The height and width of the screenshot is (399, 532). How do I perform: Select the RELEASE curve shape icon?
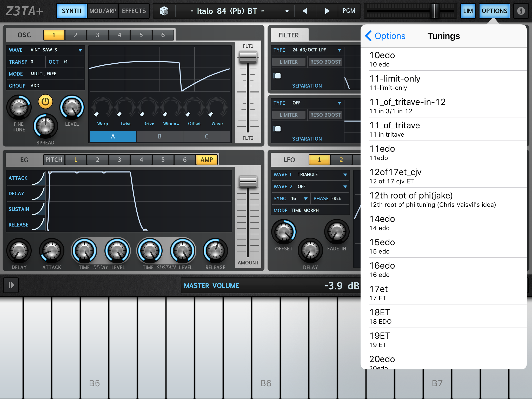(x=39, y=224)
